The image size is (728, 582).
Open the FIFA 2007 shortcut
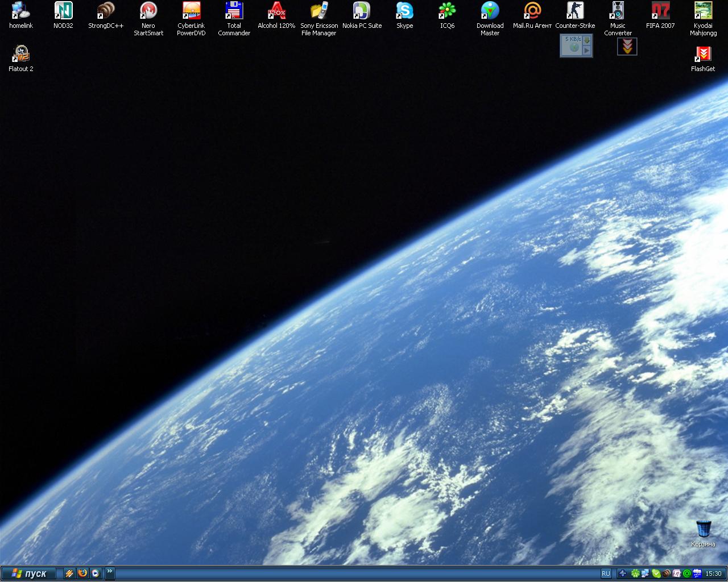[660, 15]
